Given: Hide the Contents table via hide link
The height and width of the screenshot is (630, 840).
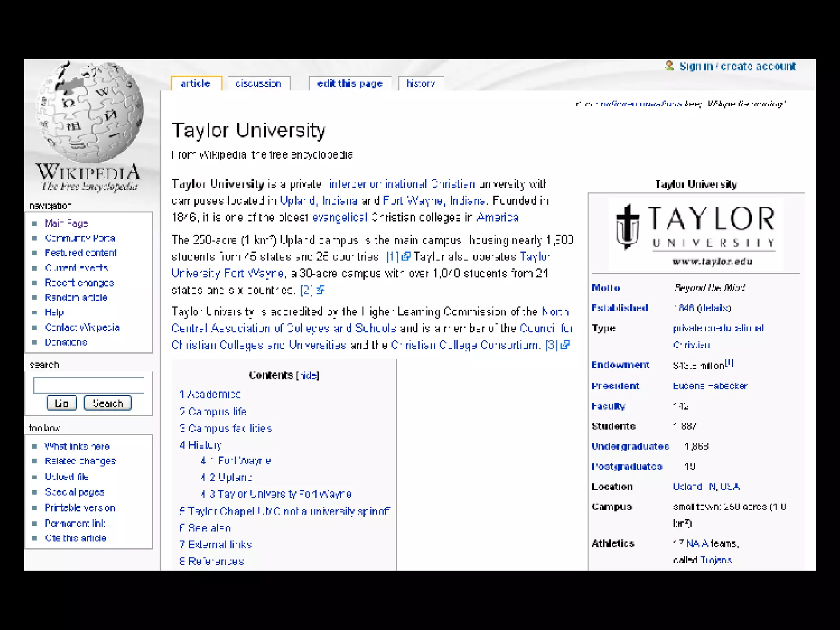Looking at the screenshot, I should 308,375.
